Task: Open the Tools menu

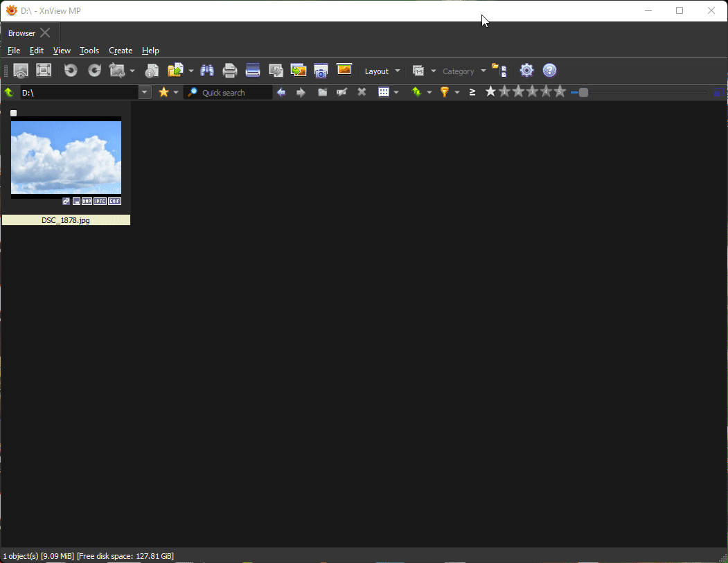Action: coord(89,51)
